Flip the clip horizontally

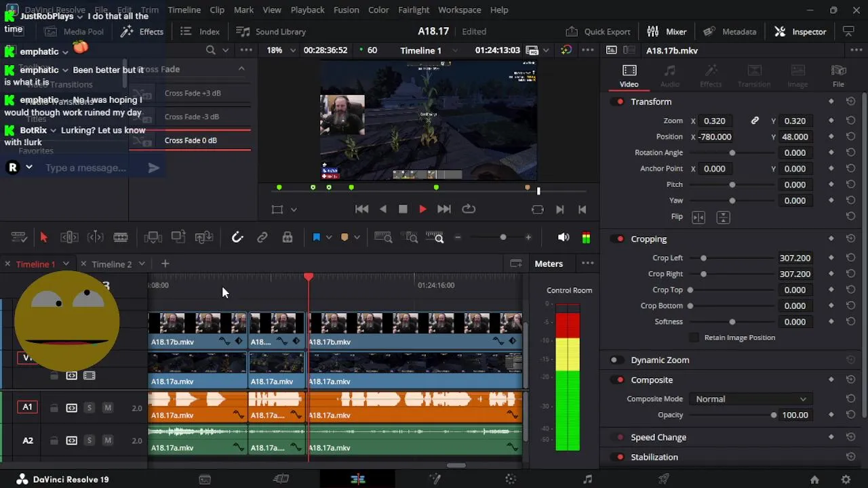[698, 217]
